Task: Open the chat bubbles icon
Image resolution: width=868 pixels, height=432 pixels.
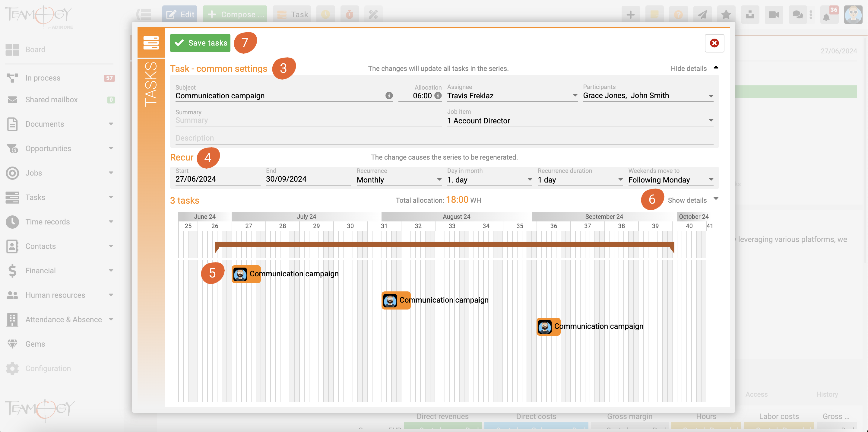Action: pyautogui.click(x=797, y=14)
